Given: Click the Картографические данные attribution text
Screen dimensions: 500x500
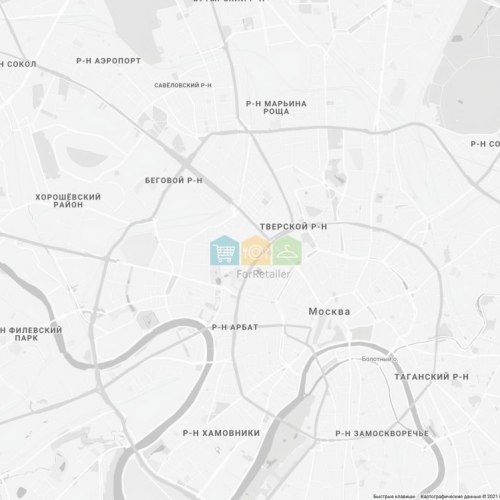Looking at the screenshot, I should (x=460, y=496).
